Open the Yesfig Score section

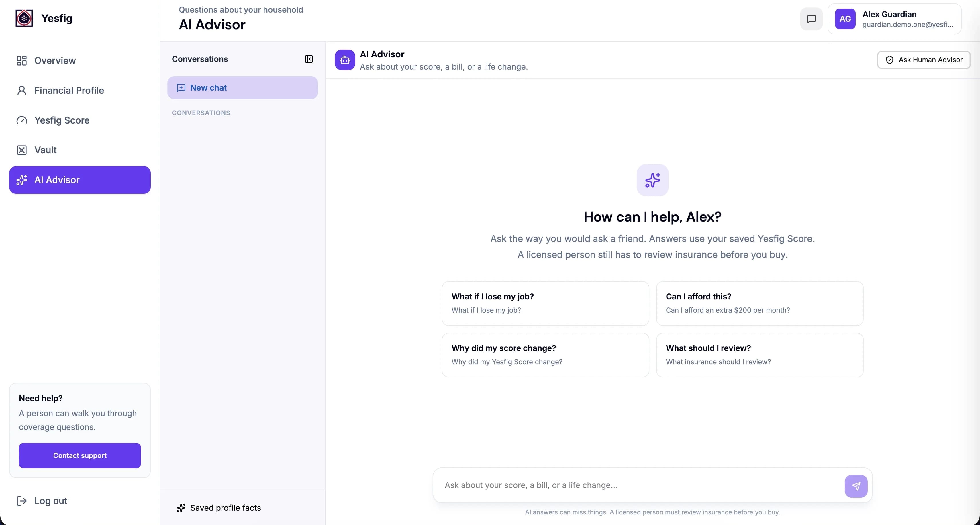point(80,120)
